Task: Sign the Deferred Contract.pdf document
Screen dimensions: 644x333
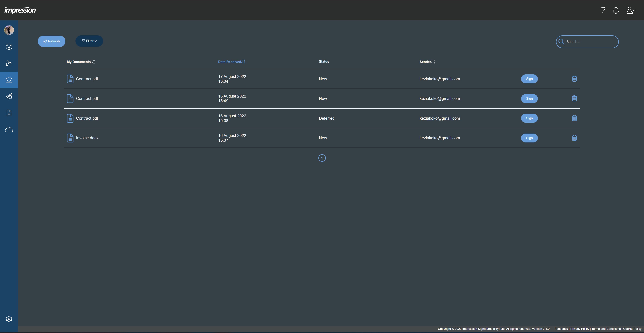Action: coord(529,118)
